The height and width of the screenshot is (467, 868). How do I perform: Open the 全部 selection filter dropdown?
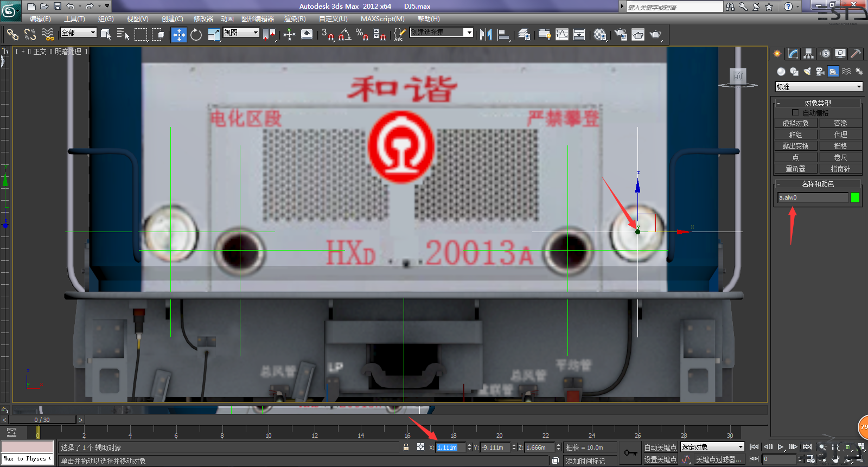[x=78, y=33]
